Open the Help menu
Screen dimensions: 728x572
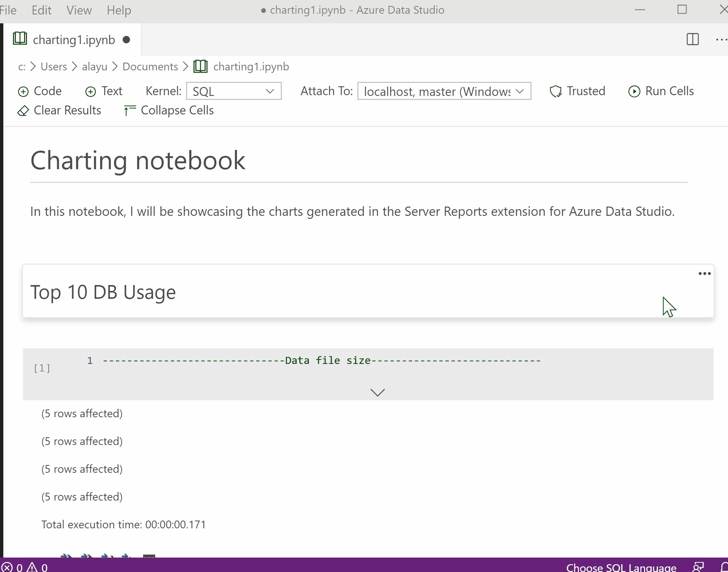(118, 10)
